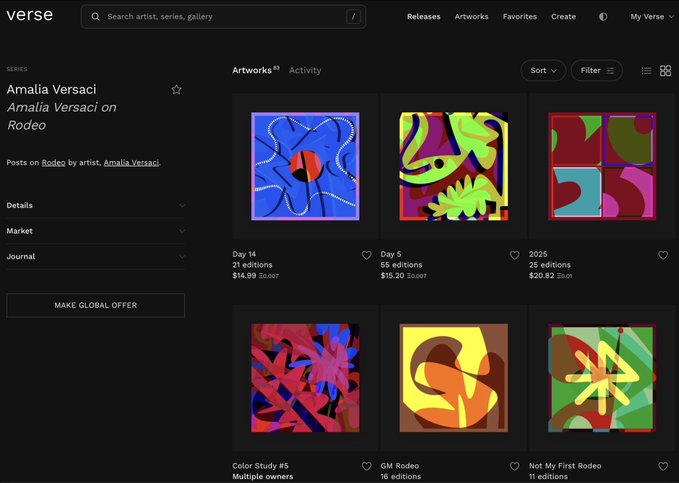Open the Filter options
Screen dimensions: 679x483
pos(597,71)
